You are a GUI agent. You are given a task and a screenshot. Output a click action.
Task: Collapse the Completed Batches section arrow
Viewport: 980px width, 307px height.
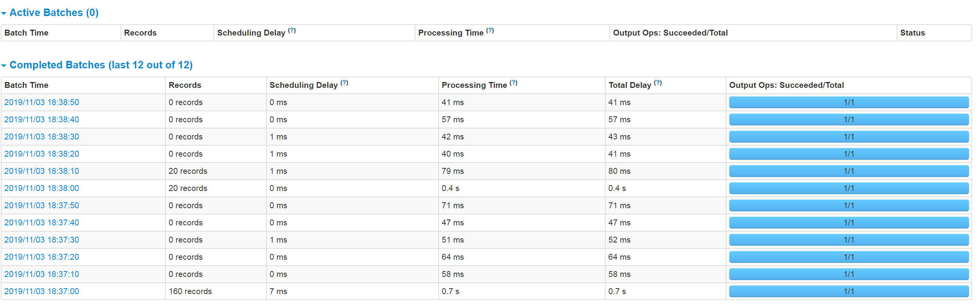[4, 66]
